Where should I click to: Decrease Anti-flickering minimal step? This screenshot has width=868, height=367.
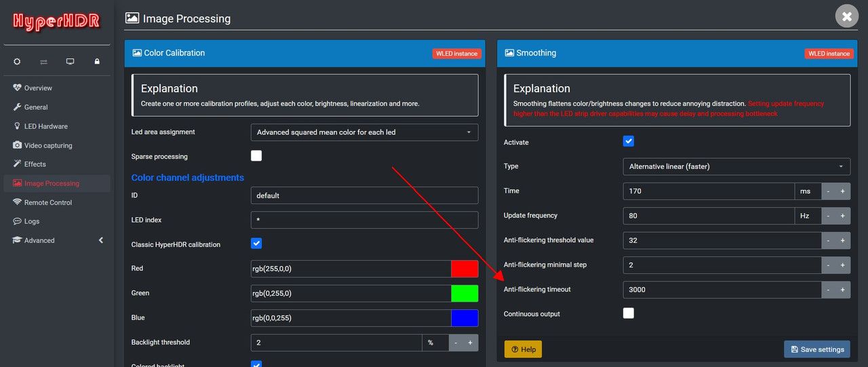828,265
